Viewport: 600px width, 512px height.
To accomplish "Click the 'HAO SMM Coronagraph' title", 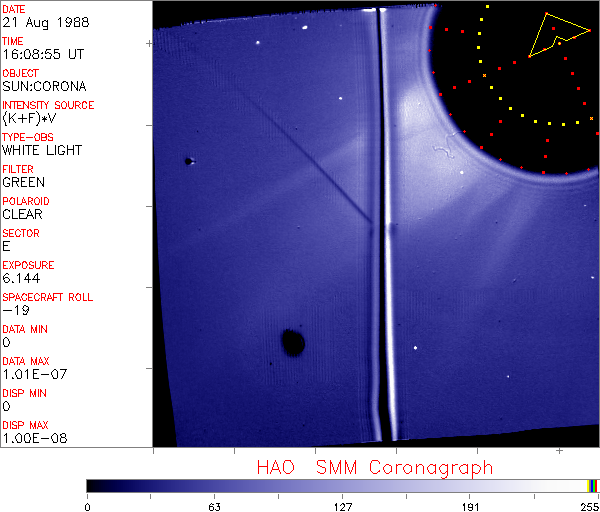I will pyautogui.click(x=374, y=467).
